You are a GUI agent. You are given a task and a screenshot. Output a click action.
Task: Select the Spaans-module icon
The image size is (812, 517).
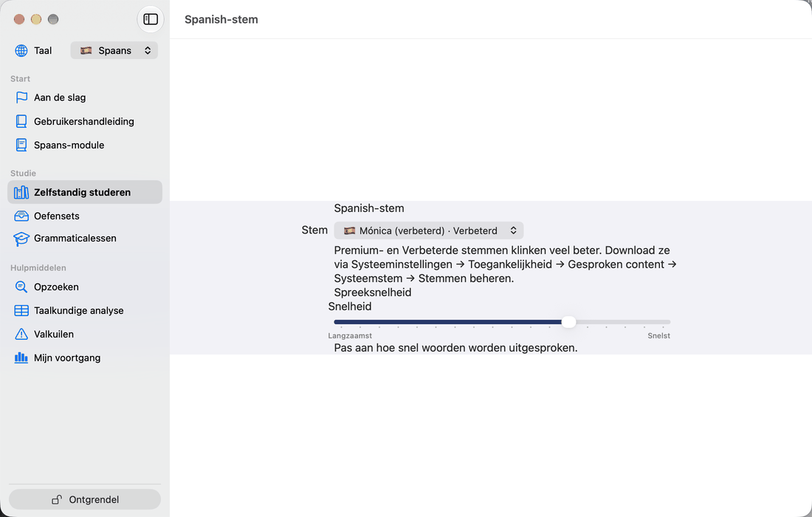pyautogui.click(x=21, y=145)
